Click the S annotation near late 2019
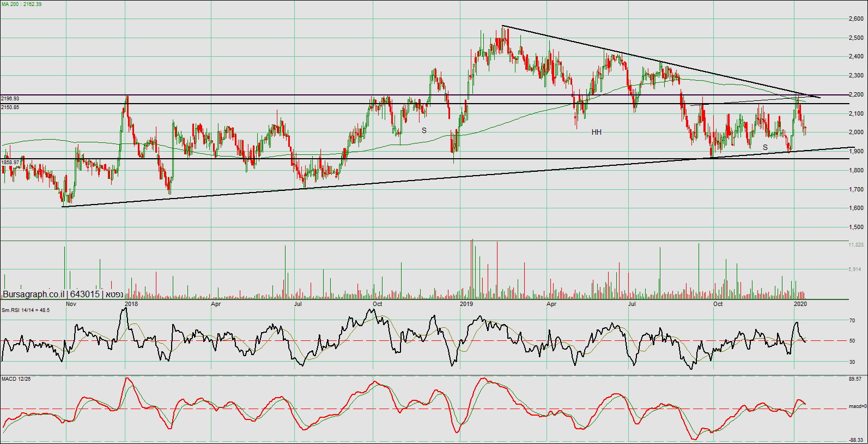The image size is (868, 444). click(765, 147)
